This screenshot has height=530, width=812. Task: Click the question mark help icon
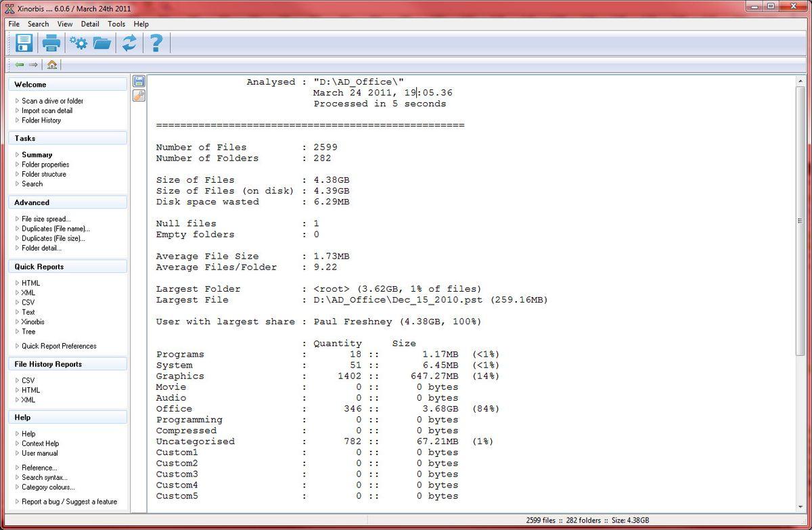tap(156, 43)
